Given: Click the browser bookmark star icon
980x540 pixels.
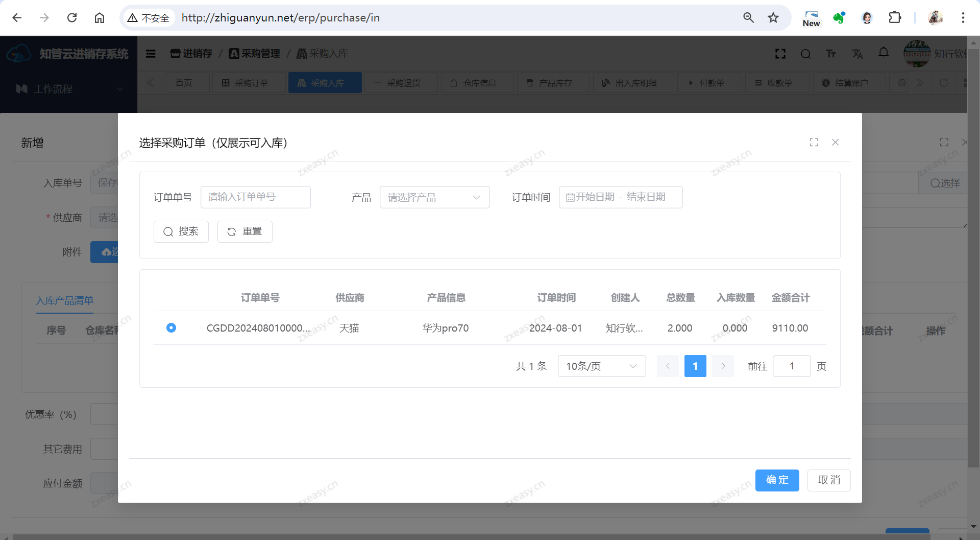Looking at the screenshot, I should 773,18.
